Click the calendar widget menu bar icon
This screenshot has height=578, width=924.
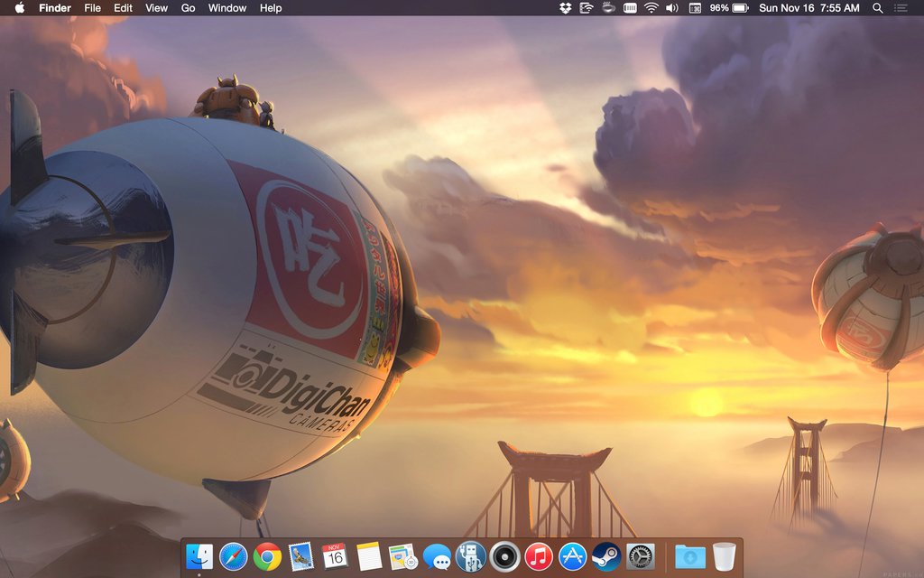click(x=696, y=7)
